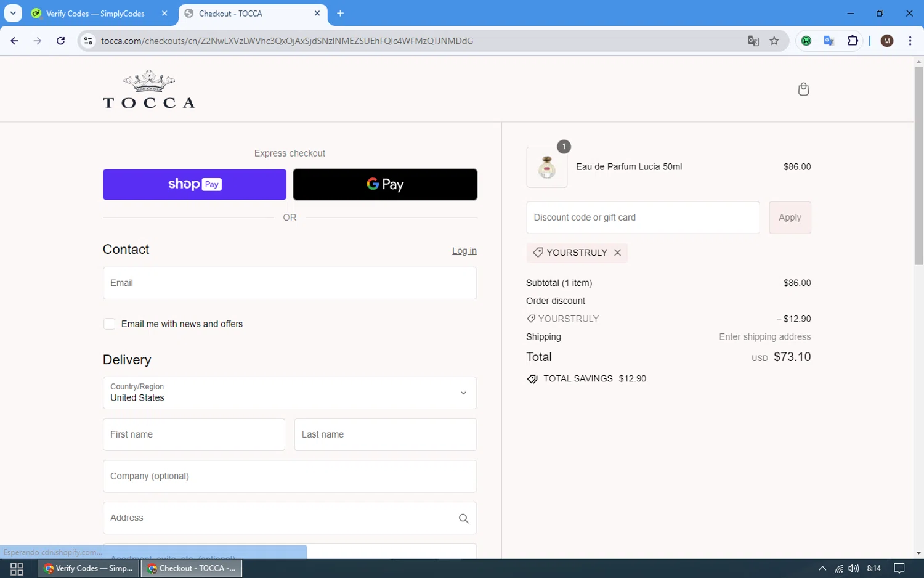924x578 pixels.
Task: Click the Last name field
Action: 386,434
